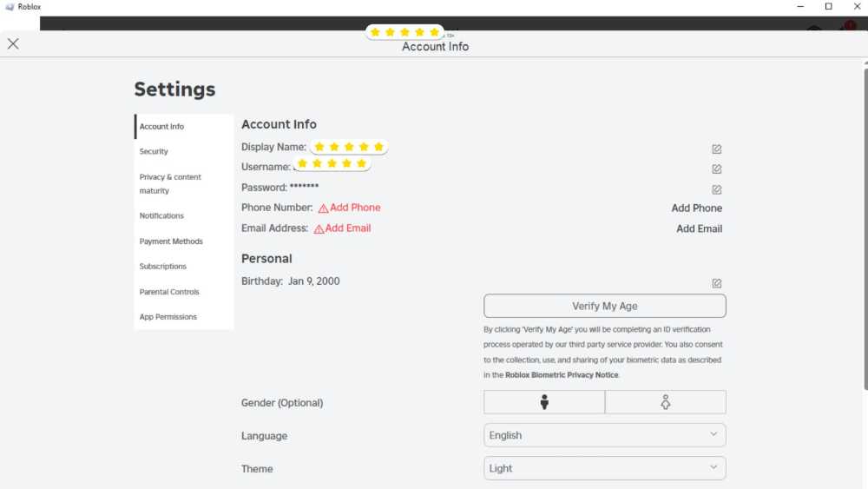Open the Roblox Biometric Privacy Notice link
This screenshot has height=489, width=868.
562,375
